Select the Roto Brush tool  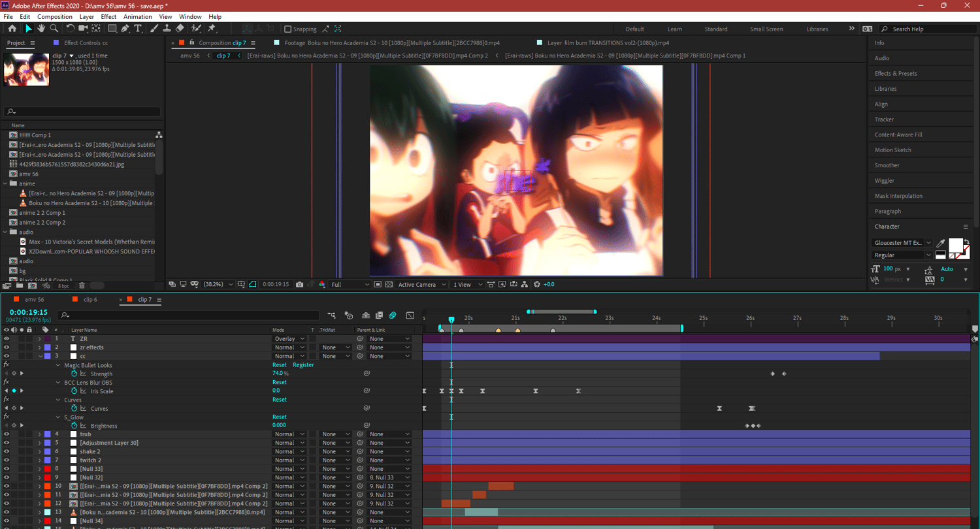pyautogui.click(x=196, y=29)
